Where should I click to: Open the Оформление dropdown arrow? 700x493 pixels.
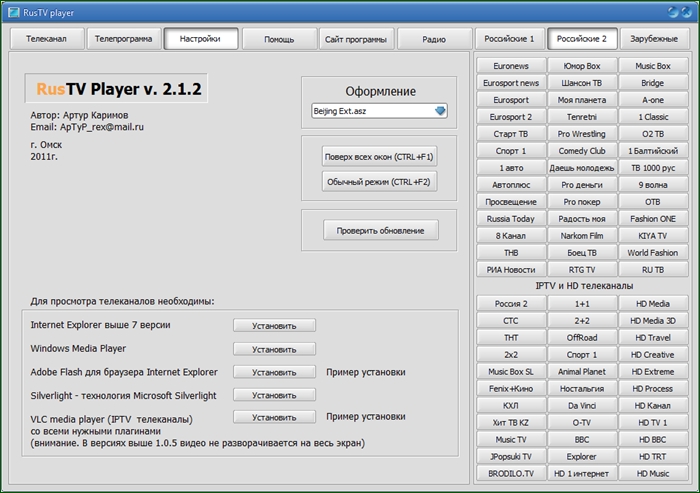coord(440,111)
